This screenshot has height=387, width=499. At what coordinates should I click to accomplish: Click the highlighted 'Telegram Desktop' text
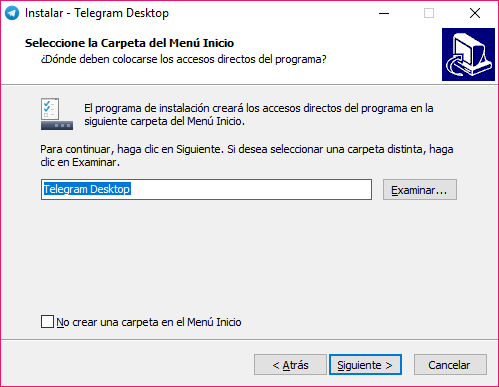87,189
